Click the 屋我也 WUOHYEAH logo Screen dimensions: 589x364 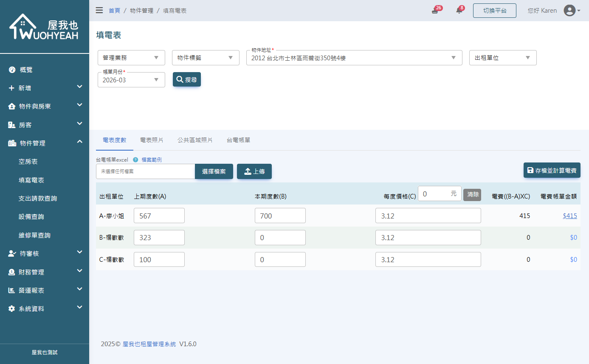point(44,27)
